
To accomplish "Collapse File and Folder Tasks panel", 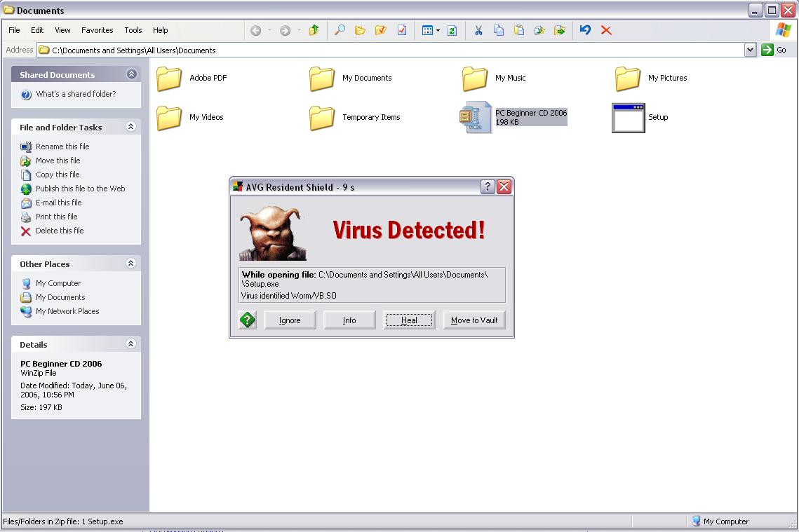I will point(131,127).
